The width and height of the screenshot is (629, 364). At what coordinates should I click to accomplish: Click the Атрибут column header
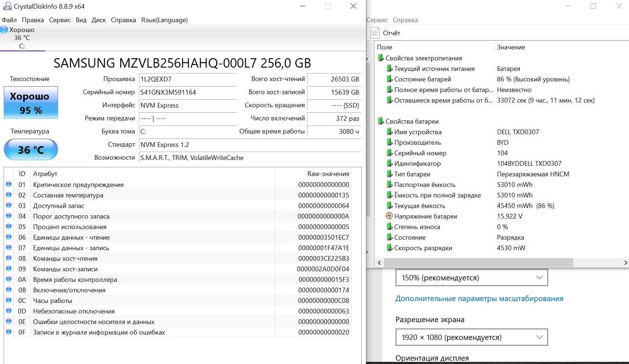(x=45, y=174)
